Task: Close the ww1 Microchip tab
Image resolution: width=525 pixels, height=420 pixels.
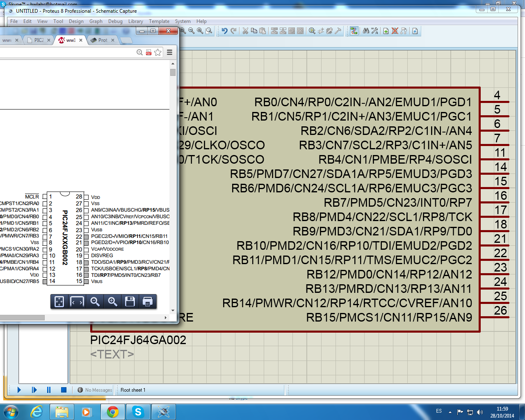Action: click(81, 40)
